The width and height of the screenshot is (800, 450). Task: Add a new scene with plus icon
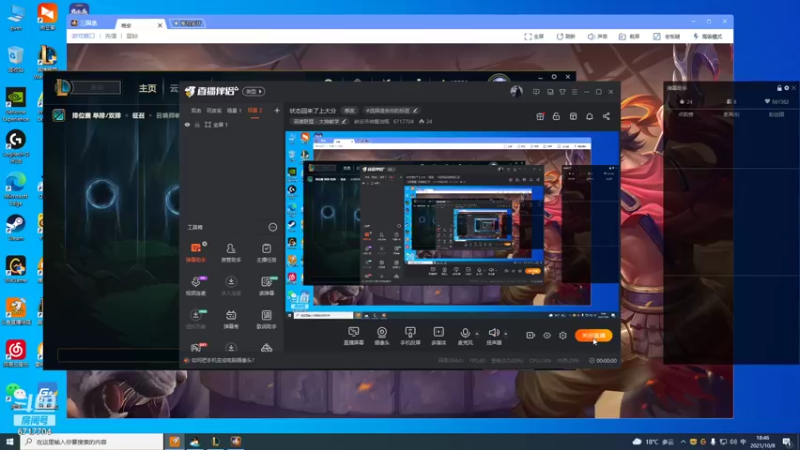pyautogui.click(x=277, y=110)
